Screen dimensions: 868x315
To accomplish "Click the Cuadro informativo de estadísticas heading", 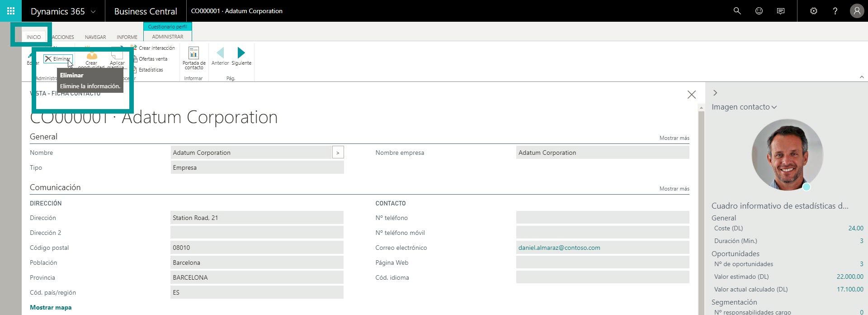I will point(780,206).
